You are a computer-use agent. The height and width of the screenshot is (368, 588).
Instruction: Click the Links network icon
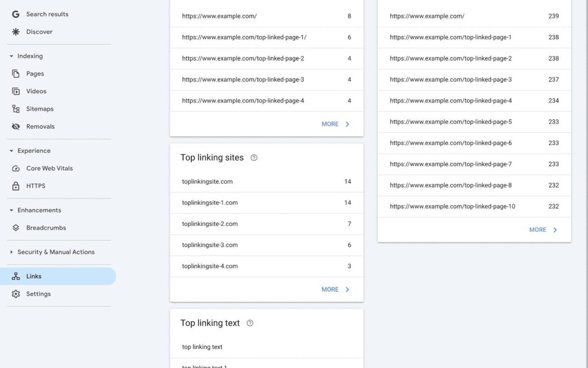tap(16, 276)
